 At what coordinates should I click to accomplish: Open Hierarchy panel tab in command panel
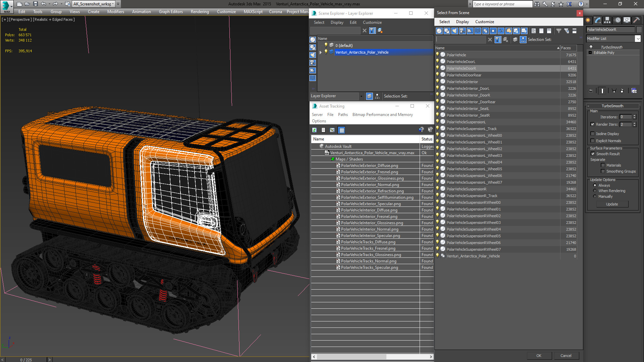(607, 20)
